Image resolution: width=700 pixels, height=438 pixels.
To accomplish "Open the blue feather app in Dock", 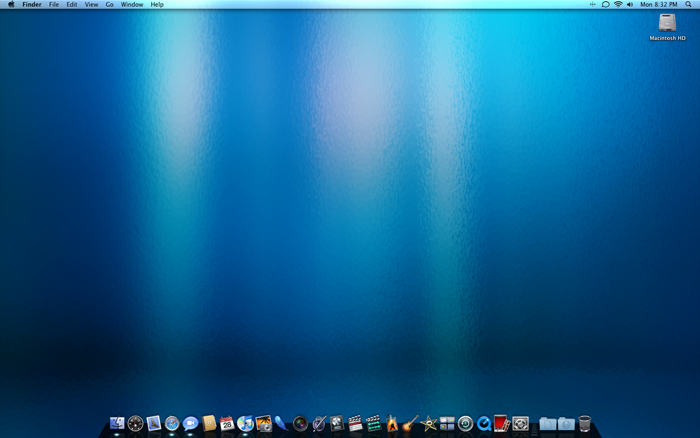I will point(282,423).
